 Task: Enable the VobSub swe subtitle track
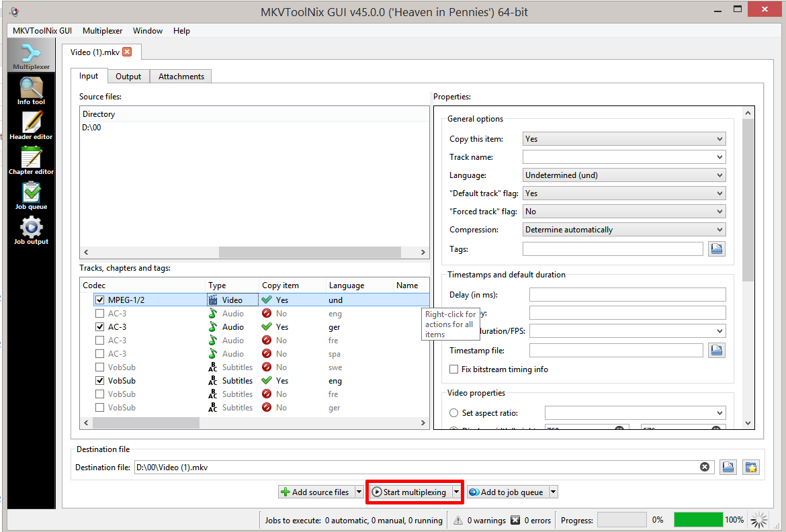[x=99, y=367]
